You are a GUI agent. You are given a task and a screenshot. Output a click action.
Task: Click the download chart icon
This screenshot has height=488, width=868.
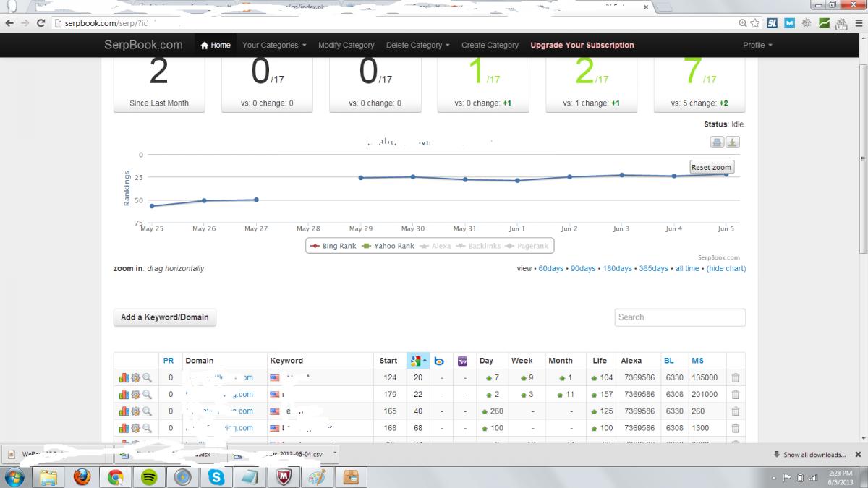[x=733, y=142]
